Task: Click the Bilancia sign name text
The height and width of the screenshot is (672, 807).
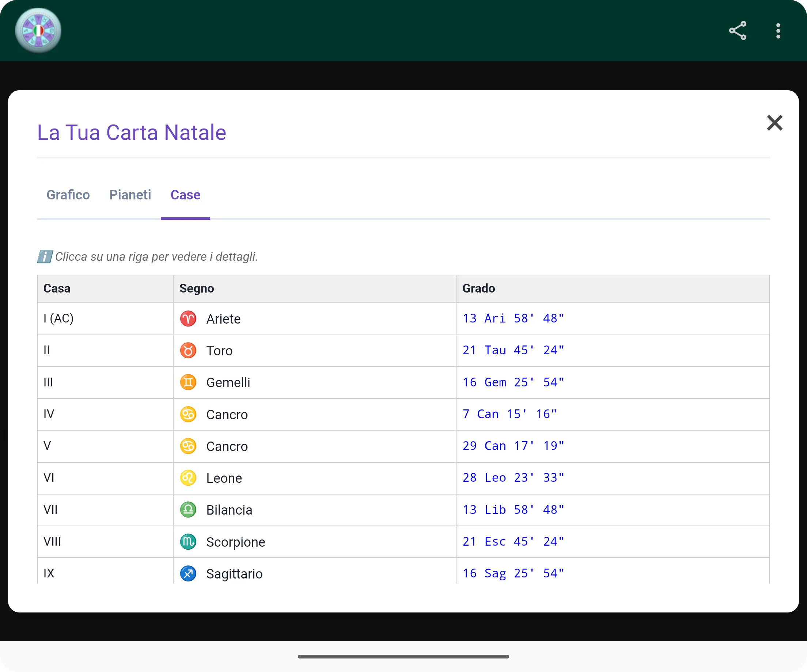Action: 230,510
